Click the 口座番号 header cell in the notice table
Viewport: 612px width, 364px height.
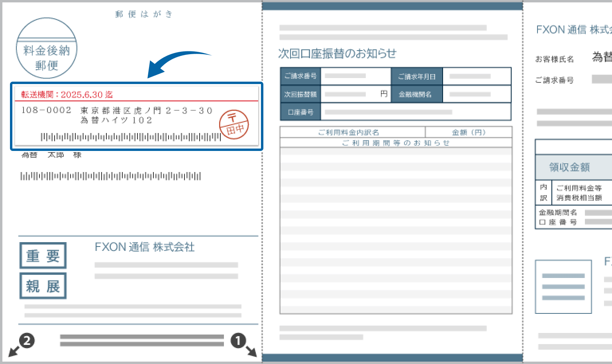pyautogui.click(x=301, y=112)
